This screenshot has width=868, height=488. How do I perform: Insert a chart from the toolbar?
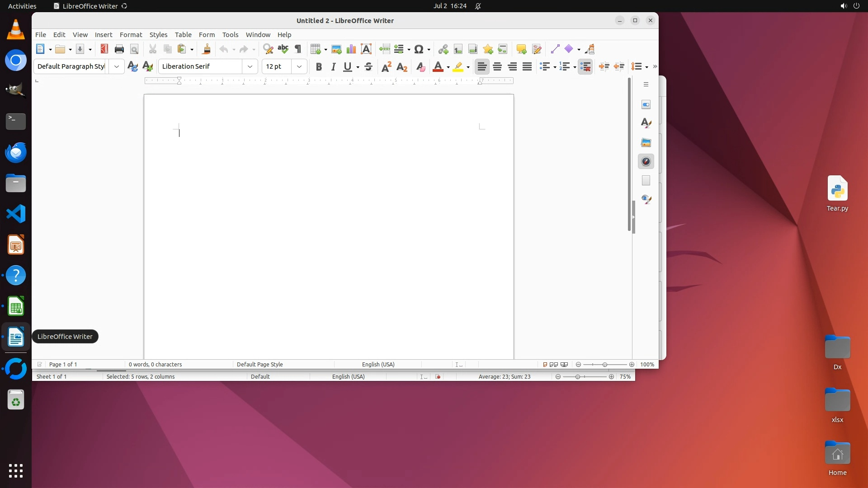tap(351, 49)
